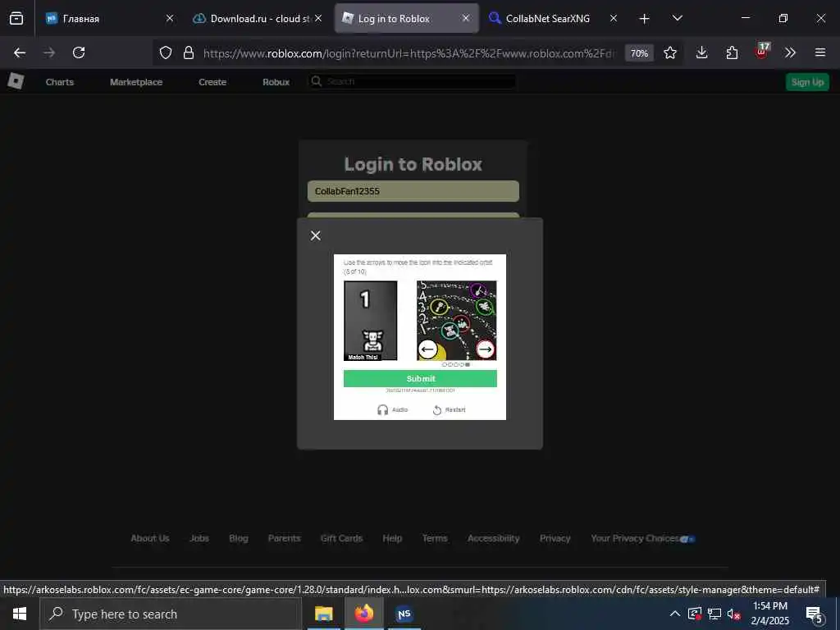Click the username field with CollabFan12355

tap(413, 191)
